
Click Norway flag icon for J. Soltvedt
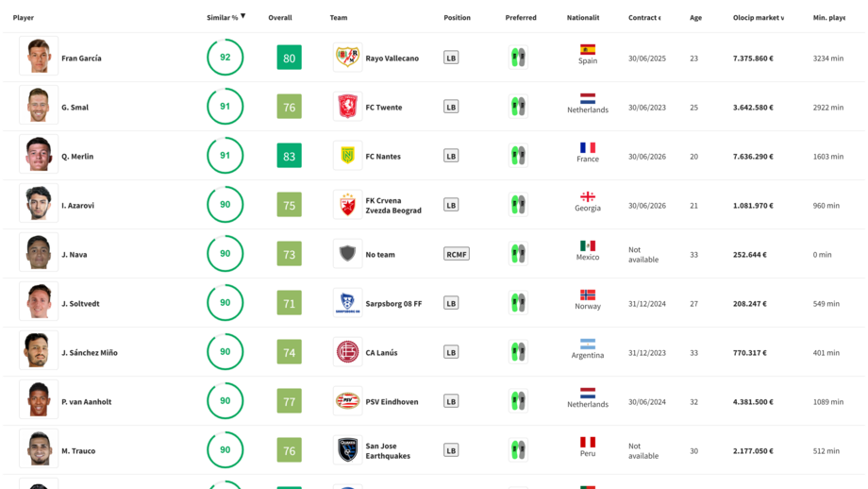click(x=587, y=295)
